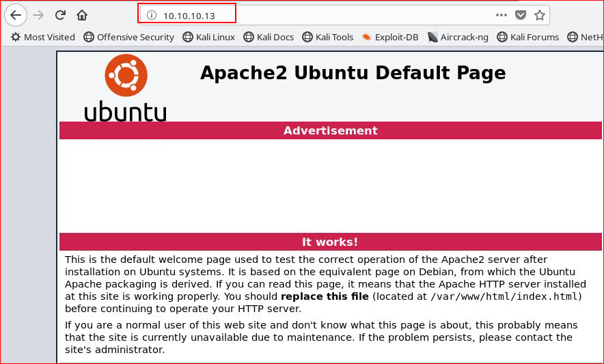Image resolution: width=604 pixels, height=364 pixels.
Task: Open the Exploit-DB bookmark
Action: pyautogui.click(x=390, y=37)
